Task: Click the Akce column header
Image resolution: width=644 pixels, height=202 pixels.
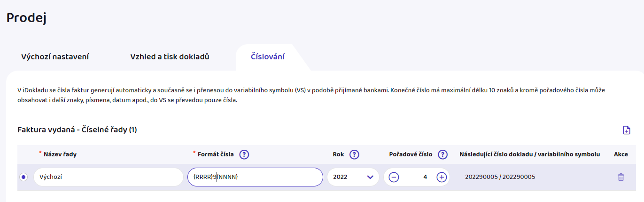Action: tap(621, 154)
